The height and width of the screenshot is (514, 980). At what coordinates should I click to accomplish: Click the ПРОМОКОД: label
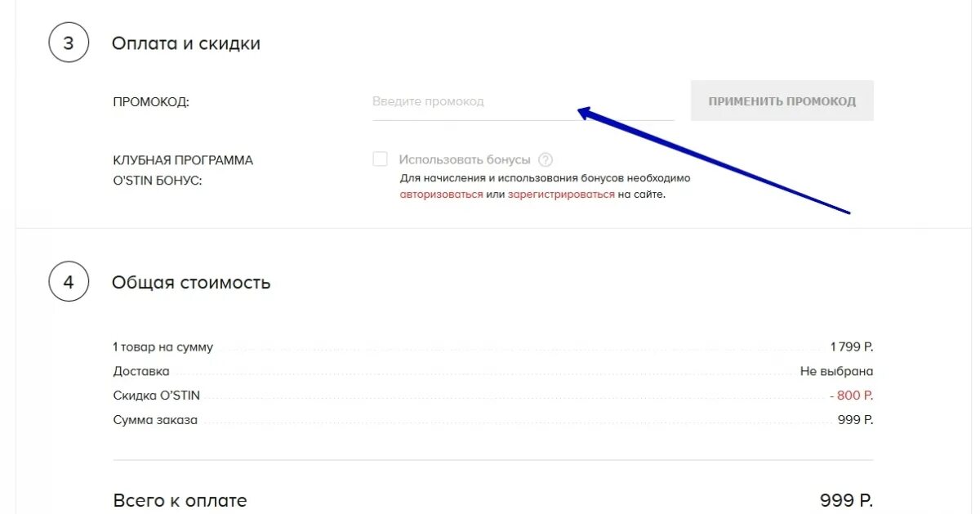[x=151, y=102]
